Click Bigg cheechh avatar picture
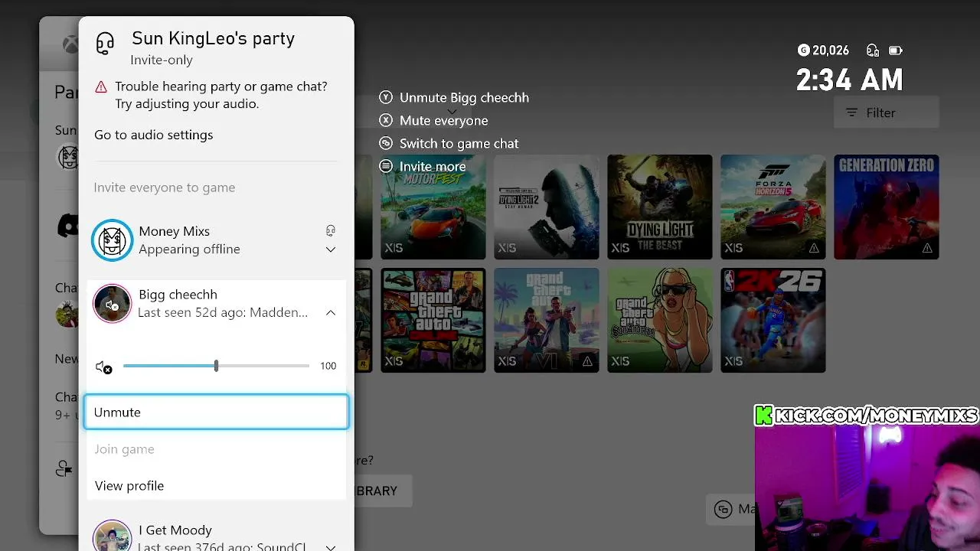980x551 pixels. pos(112,304)
